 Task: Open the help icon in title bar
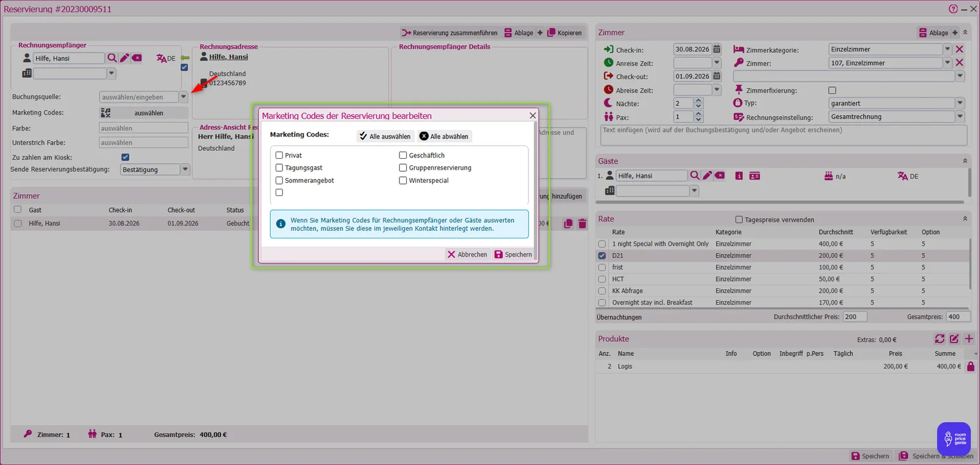tap(953, 9)
